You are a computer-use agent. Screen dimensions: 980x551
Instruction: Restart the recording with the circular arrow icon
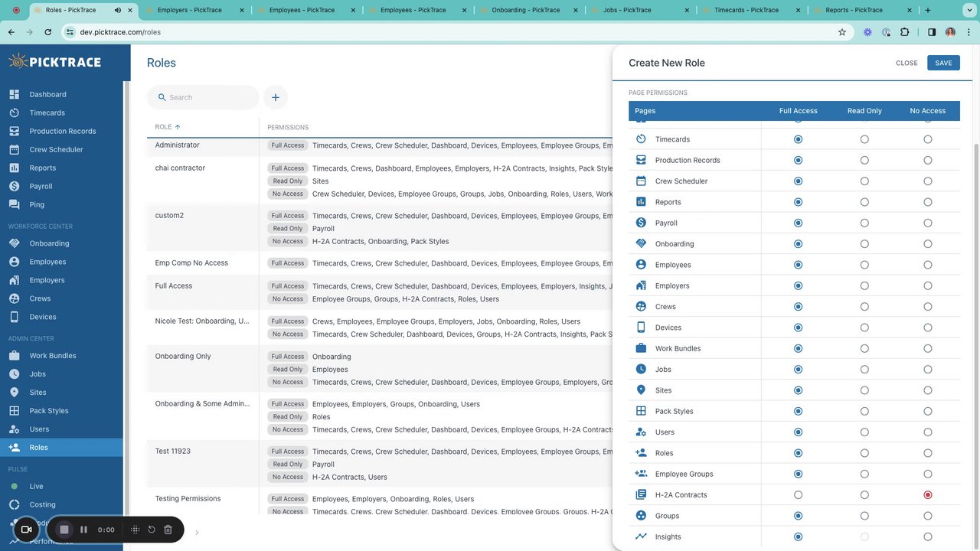point(152,530)
